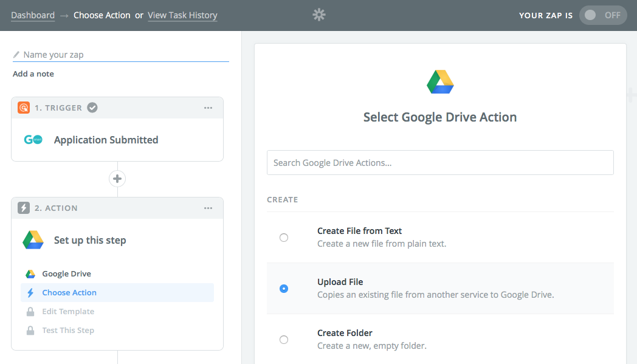Click the trigger completed checkmark icon
Viewport: 637px width, 364px height.
(x=92, y=108)
